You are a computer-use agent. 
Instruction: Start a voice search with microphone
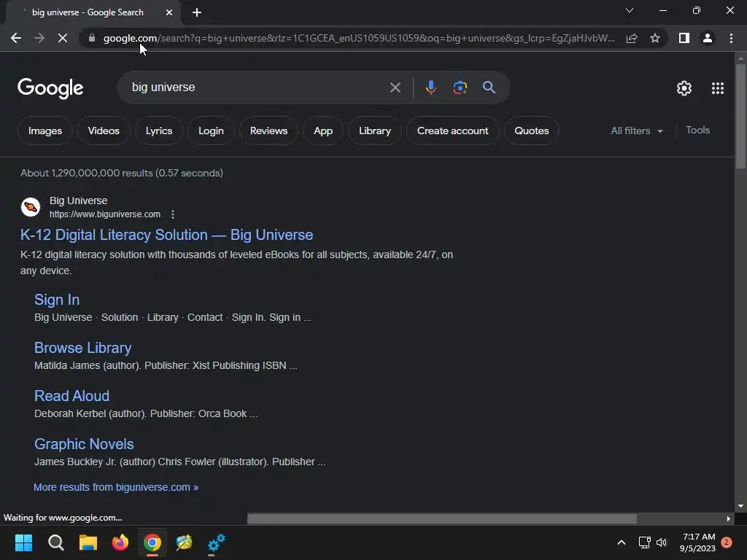click(x=430, y=87)
